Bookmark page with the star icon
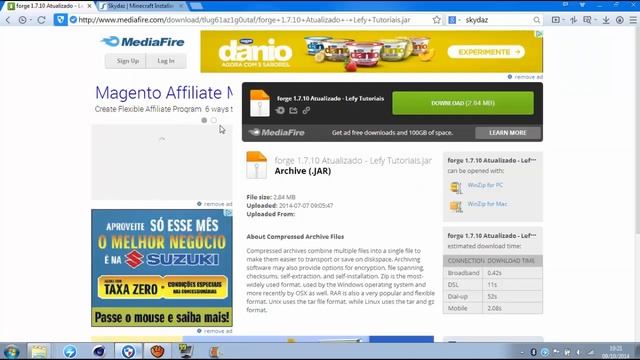Image resolution: width=640 pixels, height=360 pixels. 436,20
